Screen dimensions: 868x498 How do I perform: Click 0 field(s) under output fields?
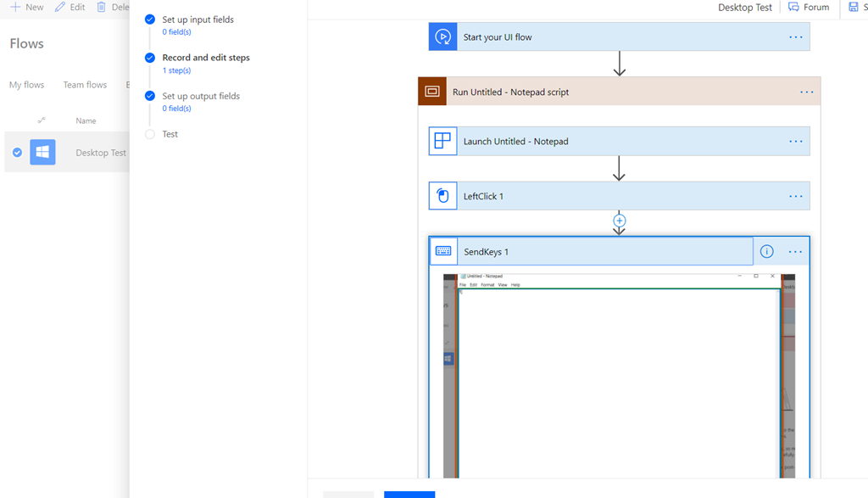[x=176, y=108]
